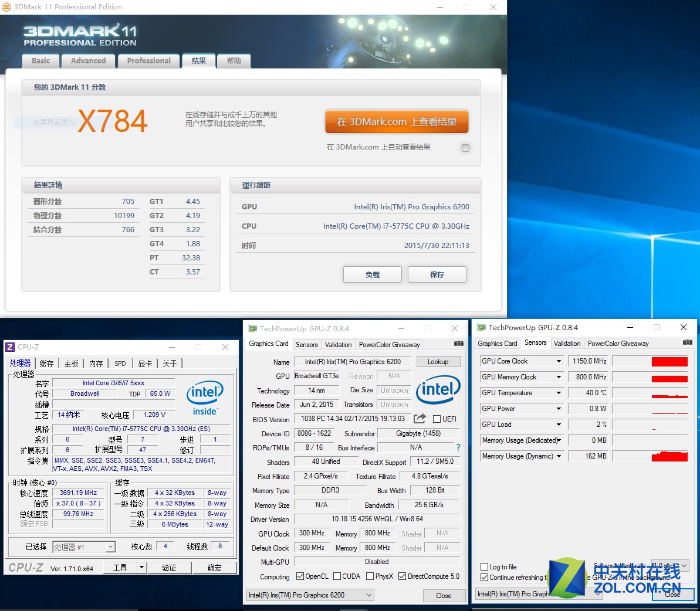Open the GPU Temperature sensor dropdown
700x611 pixels.
pyautogui.click(x=559, y=393)
